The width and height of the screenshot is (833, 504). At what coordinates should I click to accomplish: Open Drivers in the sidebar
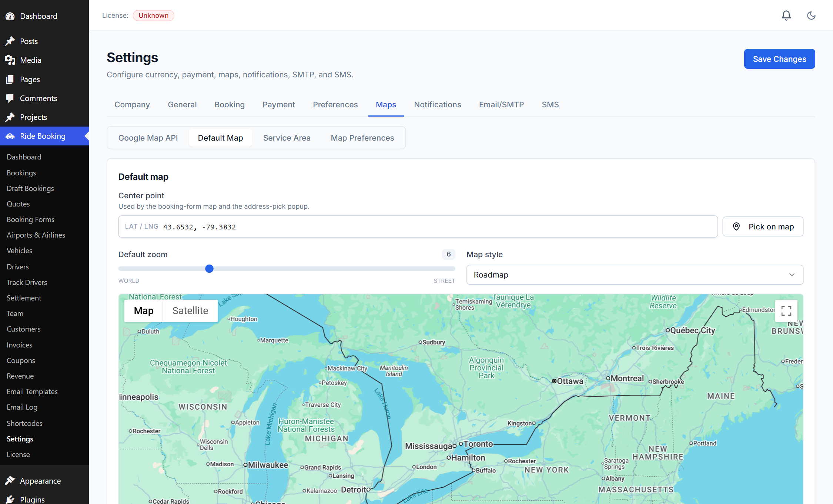pyautogui.click(x=17, y=267)
